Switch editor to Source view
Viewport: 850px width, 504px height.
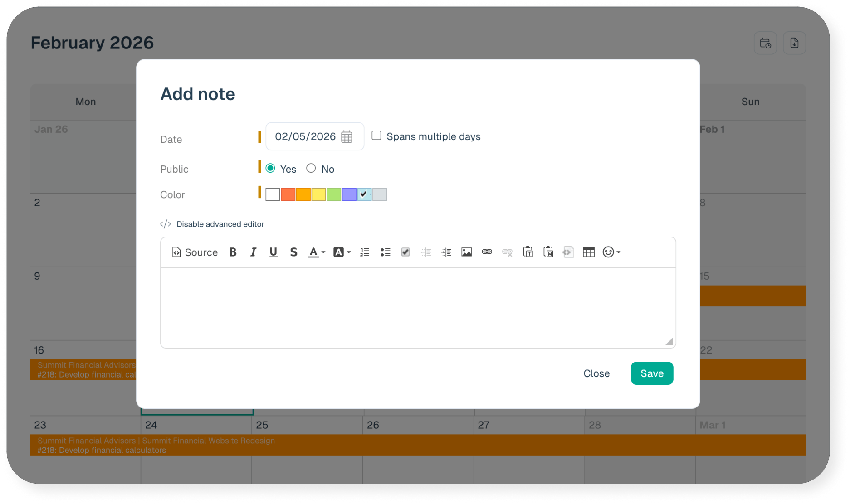click(x=195, y=252)
